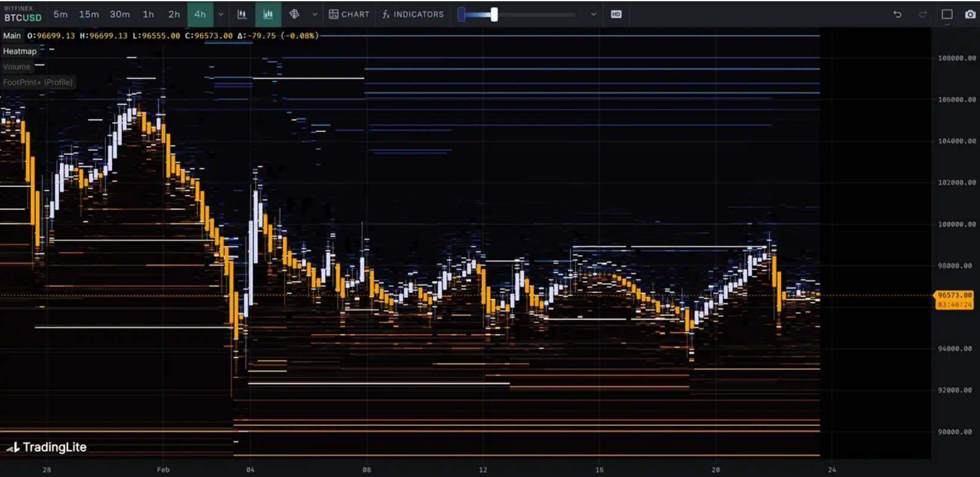Open the drawing tools dropdown chevron

315,14
